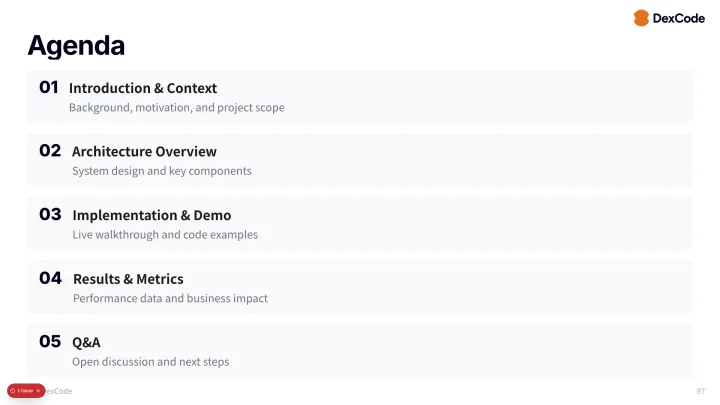Click the slide number 97
Viewport: 720px width, 405px height.
(x=700, y=391)
